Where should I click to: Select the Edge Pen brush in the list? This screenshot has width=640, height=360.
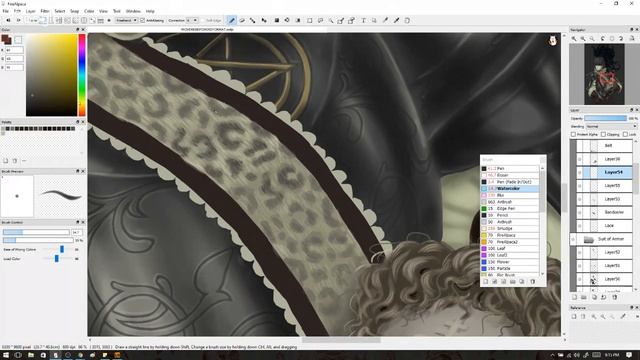510,209
